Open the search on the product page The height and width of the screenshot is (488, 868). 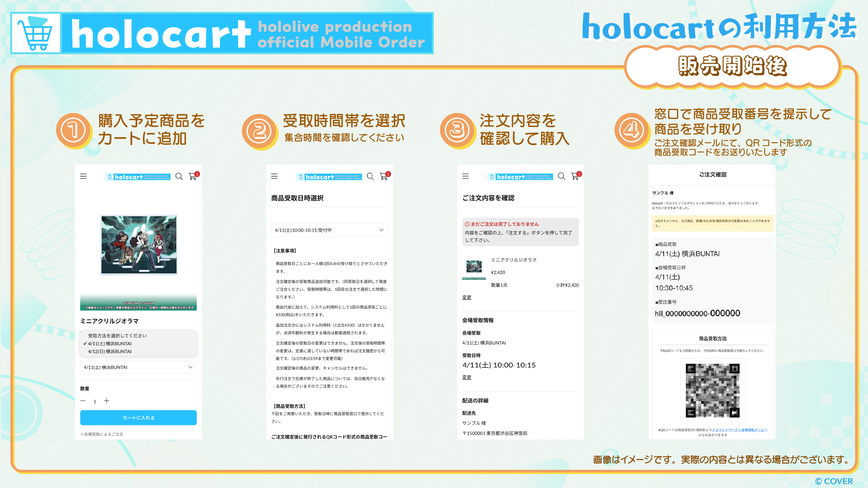point(179,176)
